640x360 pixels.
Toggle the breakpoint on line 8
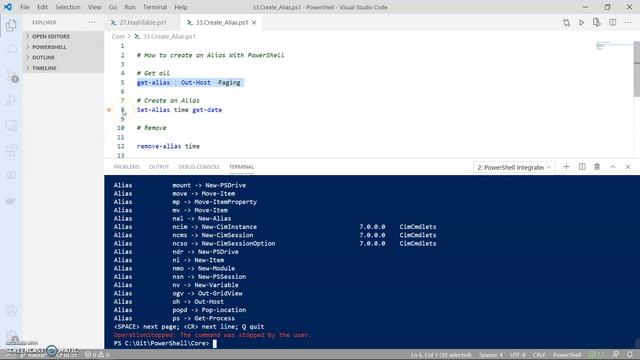[109, 110]
